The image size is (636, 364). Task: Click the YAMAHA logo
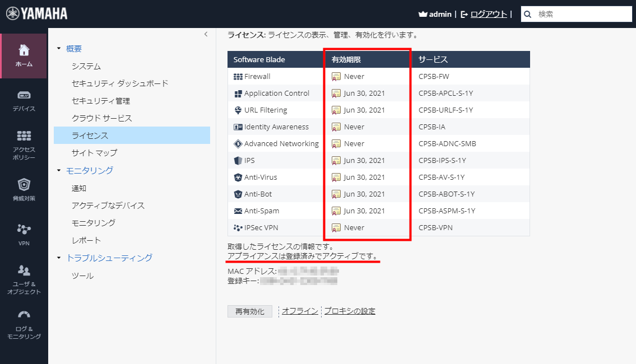(35, 12)
